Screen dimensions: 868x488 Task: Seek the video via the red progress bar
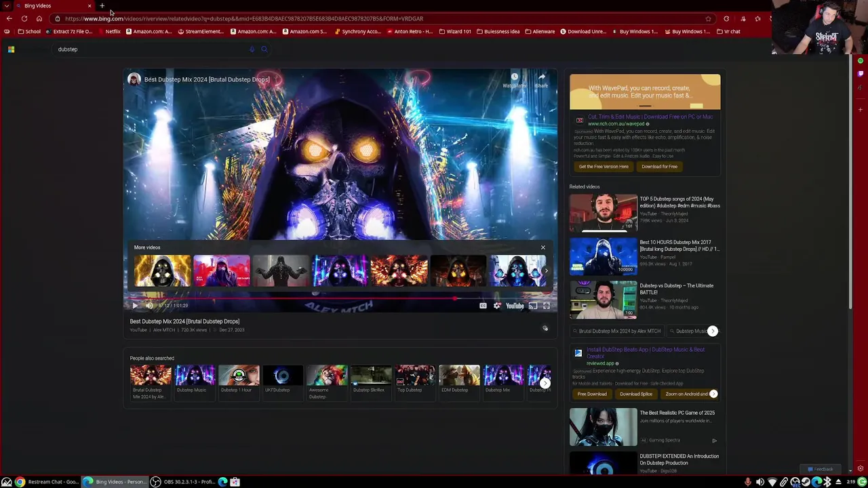[x=340, y=297]
